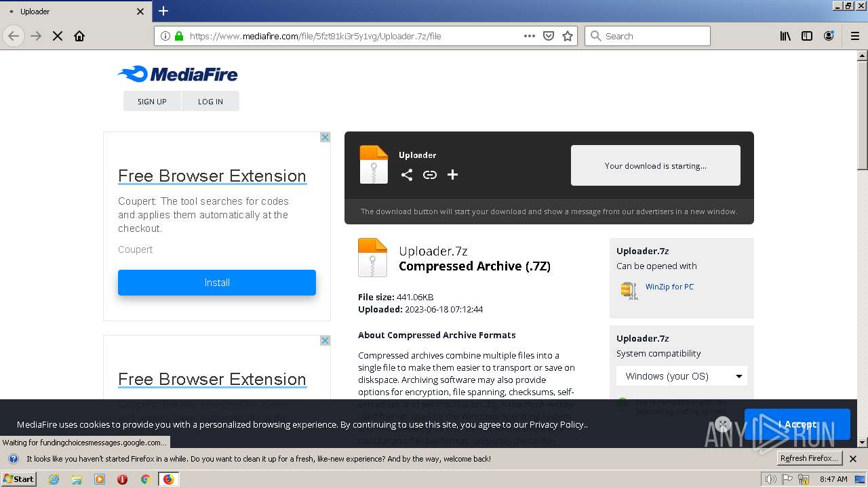This screenshot has height=488, width=868.
Task: Click the LOG IN button
Action: [x=210, y=101]
